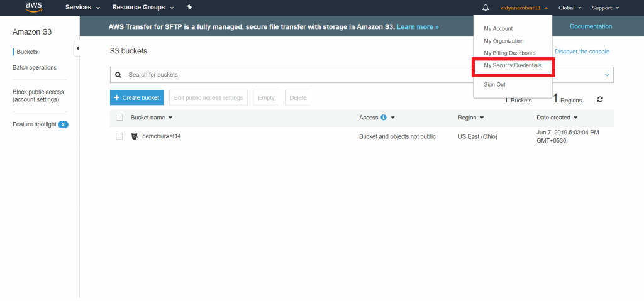Viewport: 644px width, 301px height.
Task: Click the 'US East (Ohio)' region cell
Action: [x=477, y=137]
